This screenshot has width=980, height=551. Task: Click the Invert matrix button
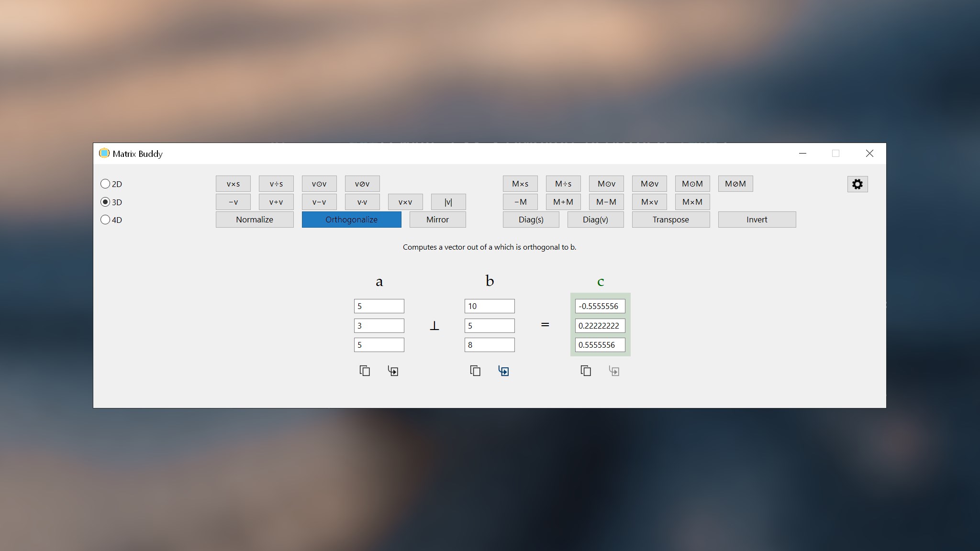tap(757, 220)
